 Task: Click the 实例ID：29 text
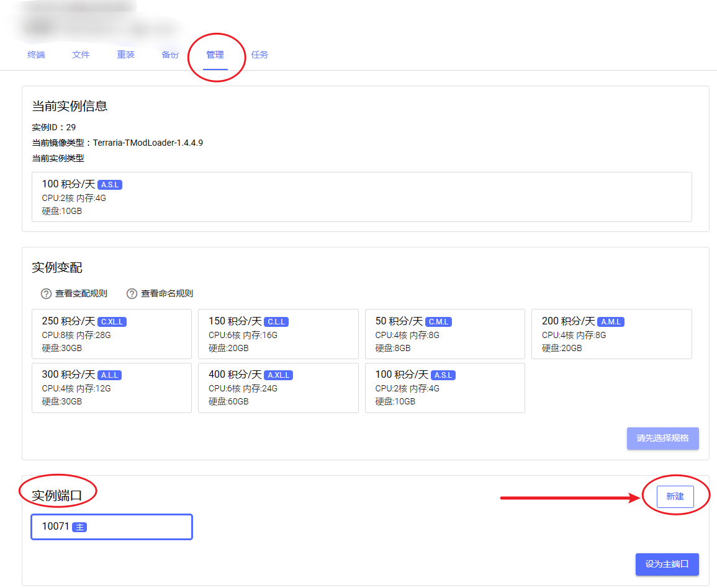point(54,128)
